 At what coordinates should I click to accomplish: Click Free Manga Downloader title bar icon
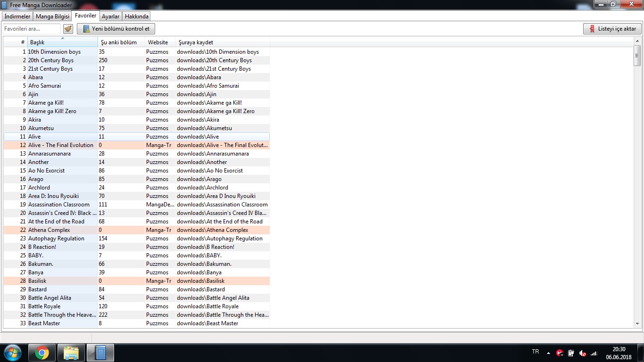point(4,5)
